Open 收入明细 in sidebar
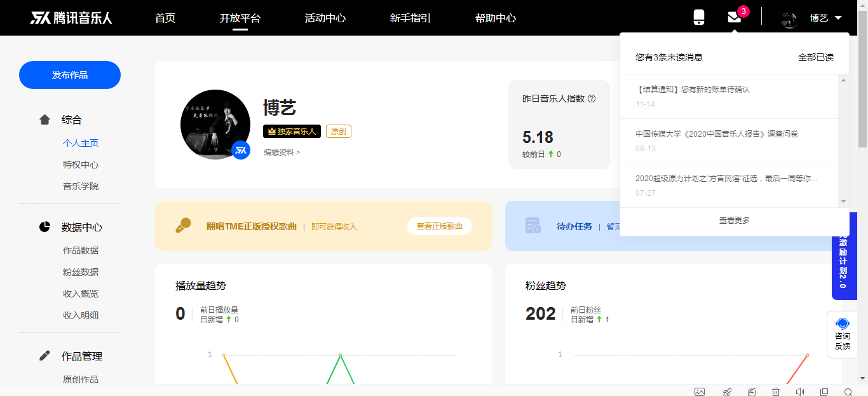 [81, 315]
